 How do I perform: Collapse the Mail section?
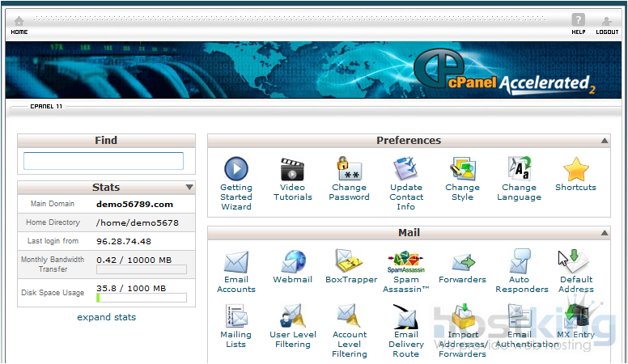coord(605,233)
